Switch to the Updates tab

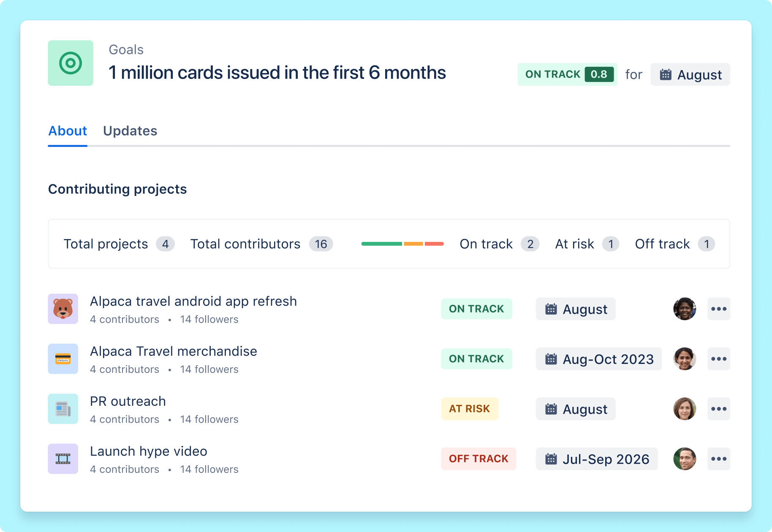coord(130,131)
